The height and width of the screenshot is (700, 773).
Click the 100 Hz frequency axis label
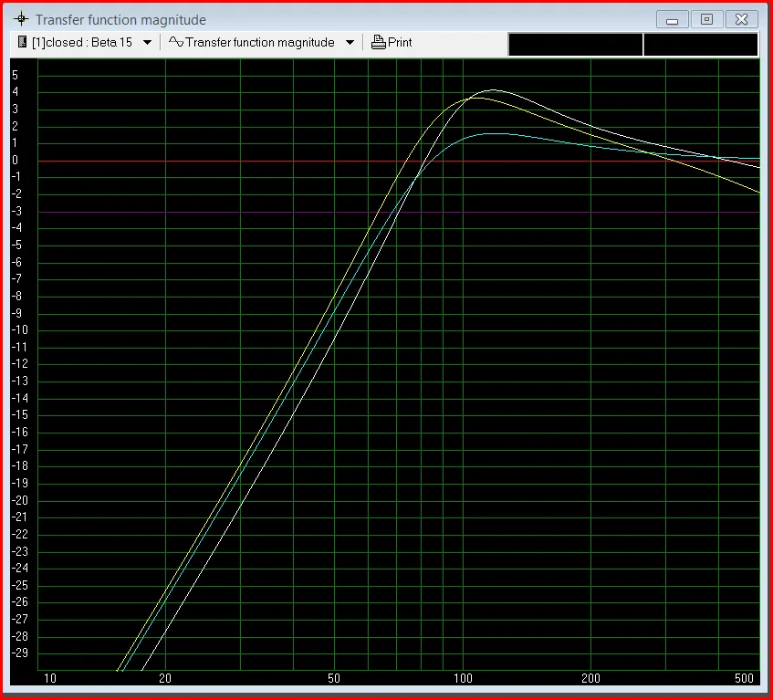pos(464,679)
